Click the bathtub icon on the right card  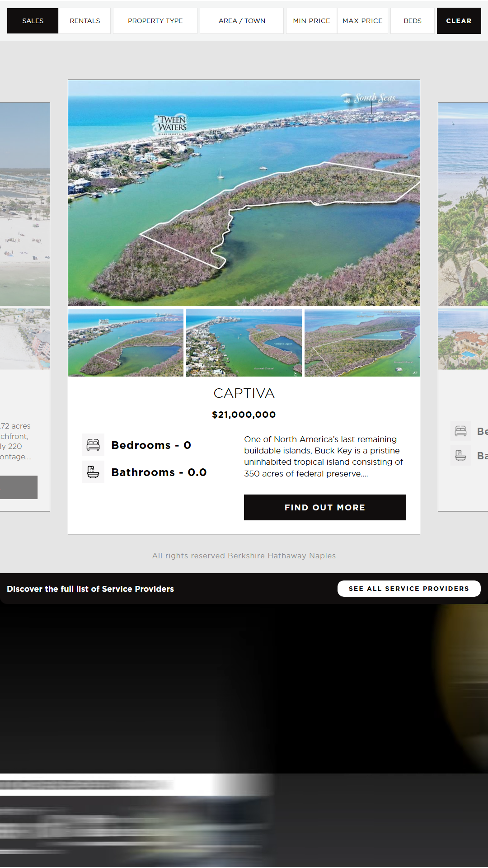coord(460,455)
